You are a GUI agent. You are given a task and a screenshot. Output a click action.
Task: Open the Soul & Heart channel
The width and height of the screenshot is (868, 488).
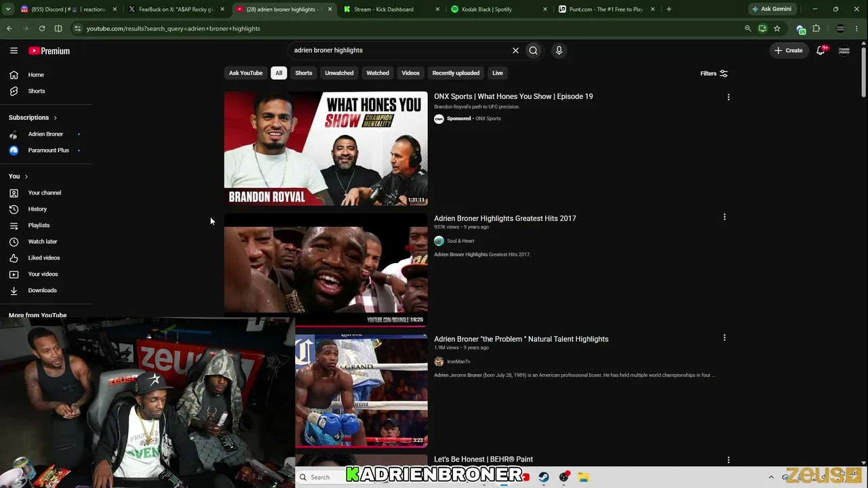pos(460,241)
